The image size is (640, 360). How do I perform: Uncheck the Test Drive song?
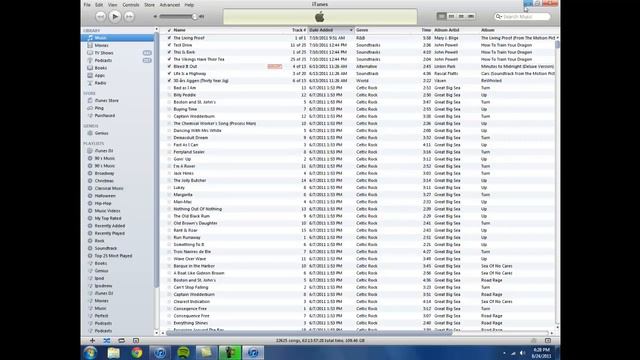(169, 45)
